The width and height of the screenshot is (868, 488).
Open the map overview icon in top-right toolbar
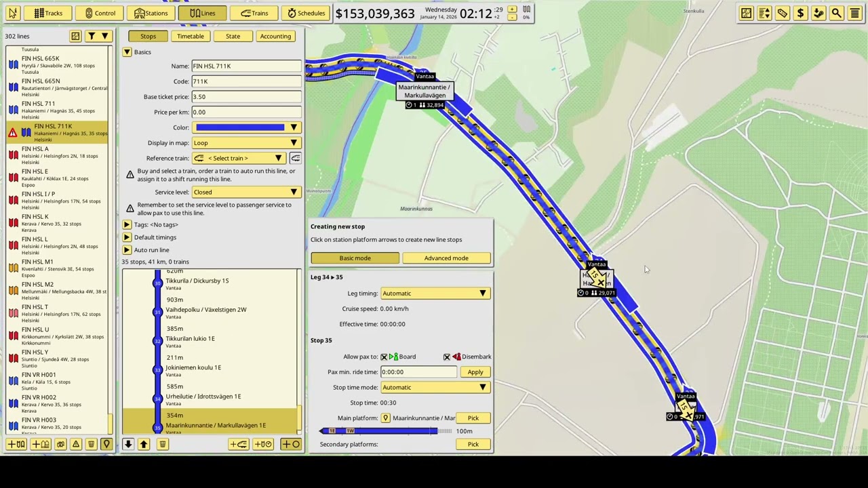click(x=746, y=13)
